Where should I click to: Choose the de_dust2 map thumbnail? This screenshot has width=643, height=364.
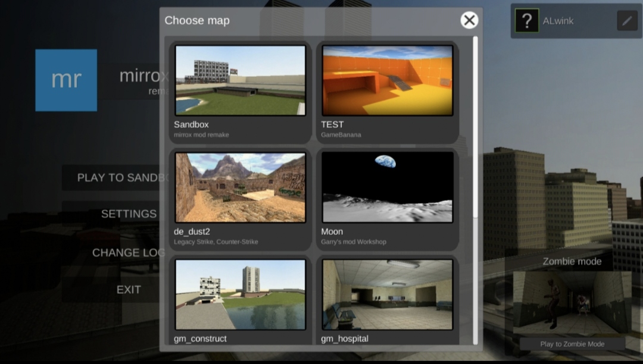[240, 187]
